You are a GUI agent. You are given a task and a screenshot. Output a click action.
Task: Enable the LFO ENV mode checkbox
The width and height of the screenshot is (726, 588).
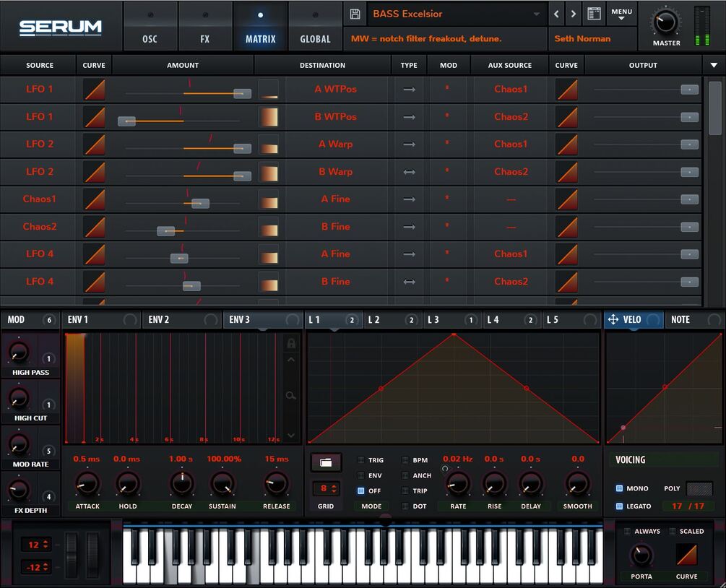360,475
